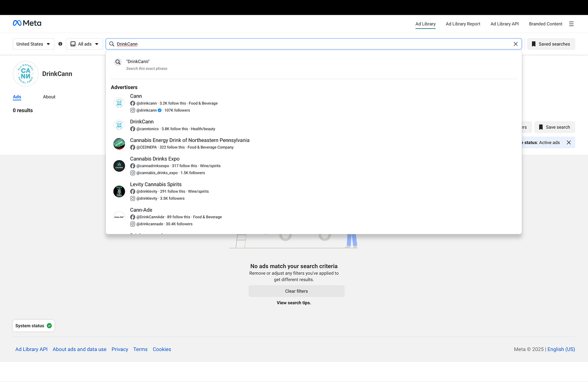The image size is (588, 382).
Task: Select Cannabis Drinks Expo advertiser name
Action: 155,159
